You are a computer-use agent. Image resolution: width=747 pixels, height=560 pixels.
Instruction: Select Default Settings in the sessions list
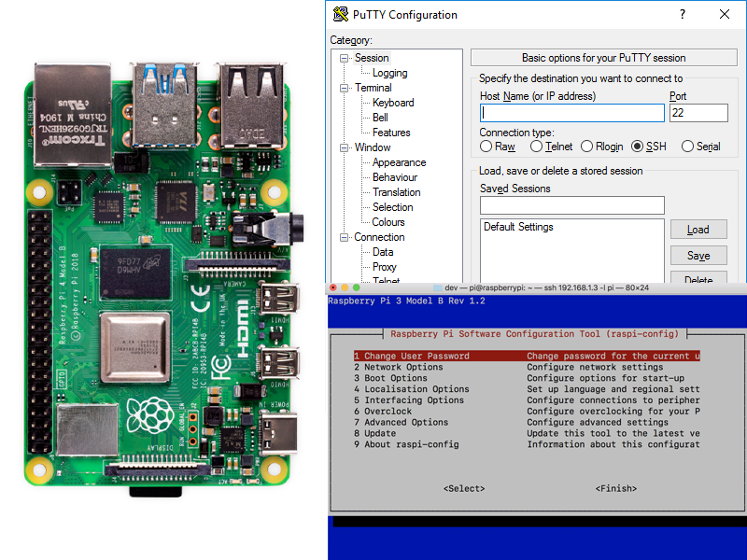[x=518, y=227]
